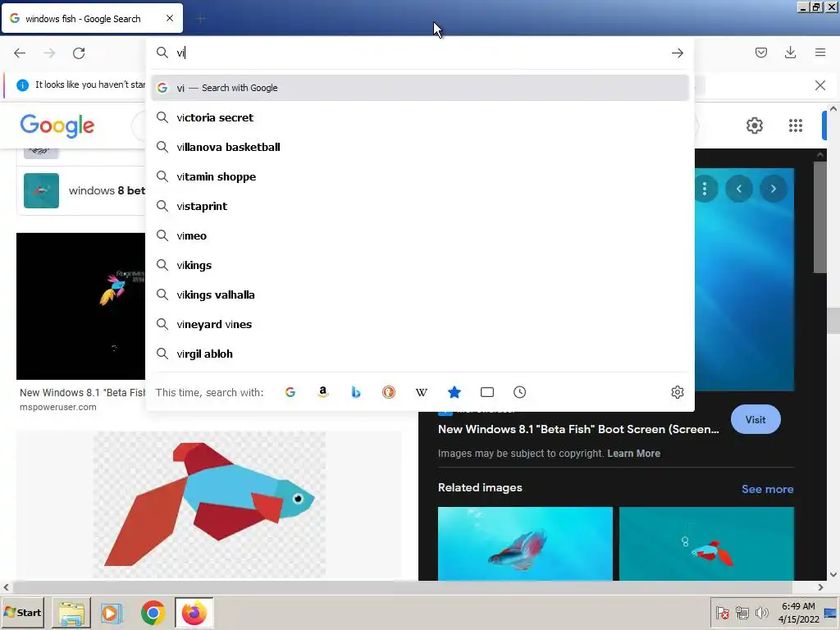Choose the 'vitamin shoppe' suggestion
The image size is (840, 630).
click(x=420, y=176)
